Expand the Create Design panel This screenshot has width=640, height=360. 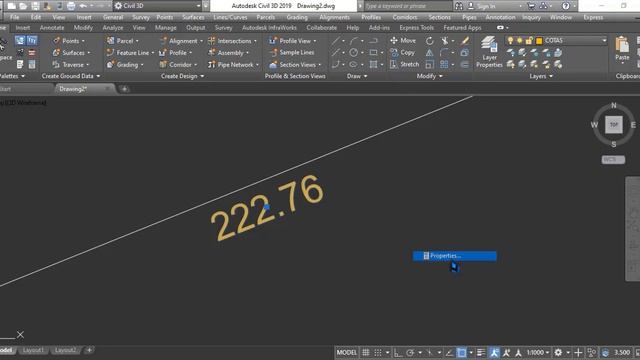pyautogui.click(x=182, y=76)
